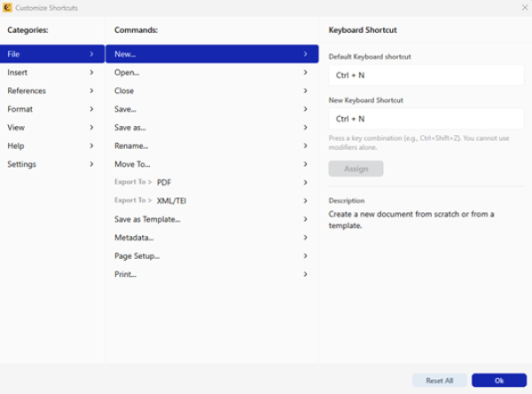532x394 pixels.
Task: Click the chevron next to Rename...
Action: 305,146
